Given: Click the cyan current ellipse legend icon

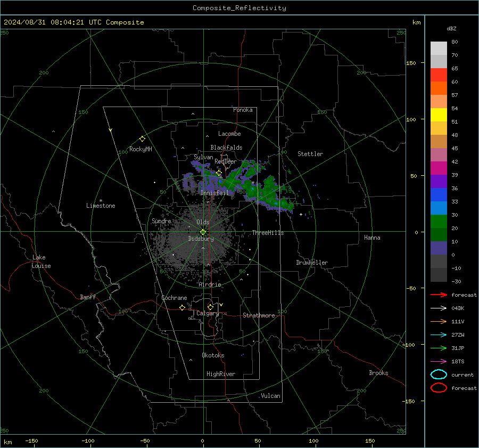Looking at the screenshot, I should [x=439, y=374].
